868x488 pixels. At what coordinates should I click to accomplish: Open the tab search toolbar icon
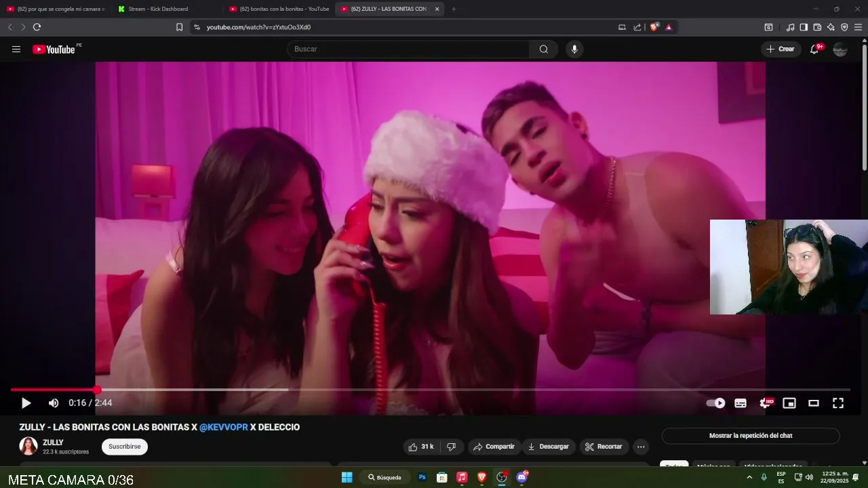(x=768, y=27)
